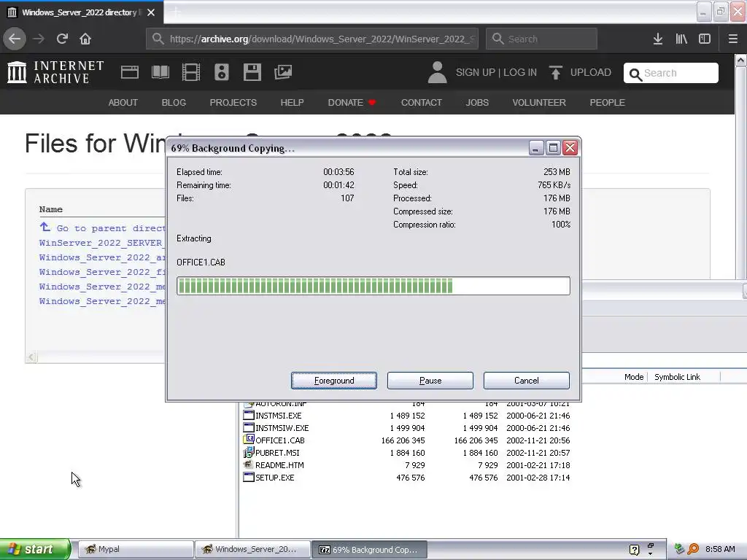Open the PEOPLE menu item
Image resolution: width=747 pixels, height=560 pixels.
607,102
